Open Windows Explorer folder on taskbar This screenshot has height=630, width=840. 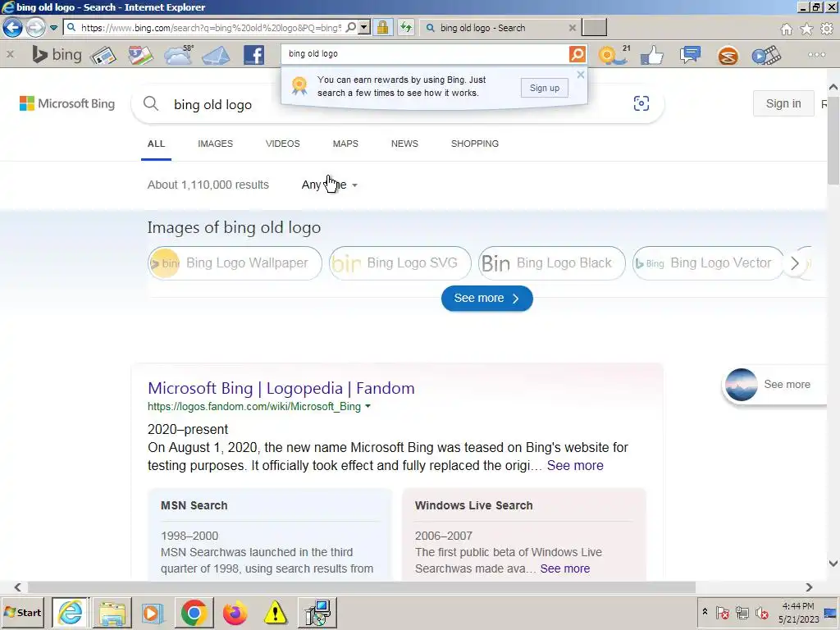tap(112, 613)
